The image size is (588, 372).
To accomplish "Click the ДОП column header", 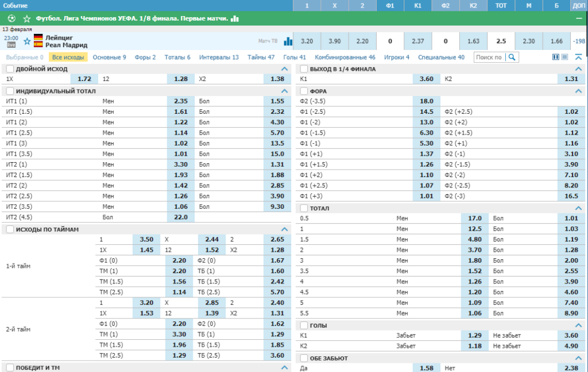I will coord(579,6).
